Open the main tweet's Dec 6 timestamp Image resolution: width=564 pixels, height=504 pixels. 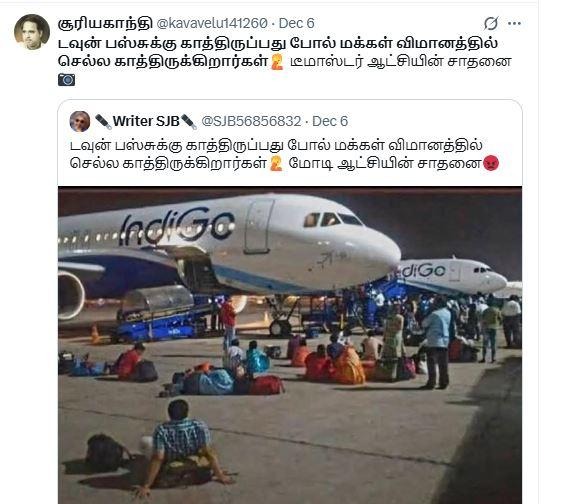(x=296, y=23)
